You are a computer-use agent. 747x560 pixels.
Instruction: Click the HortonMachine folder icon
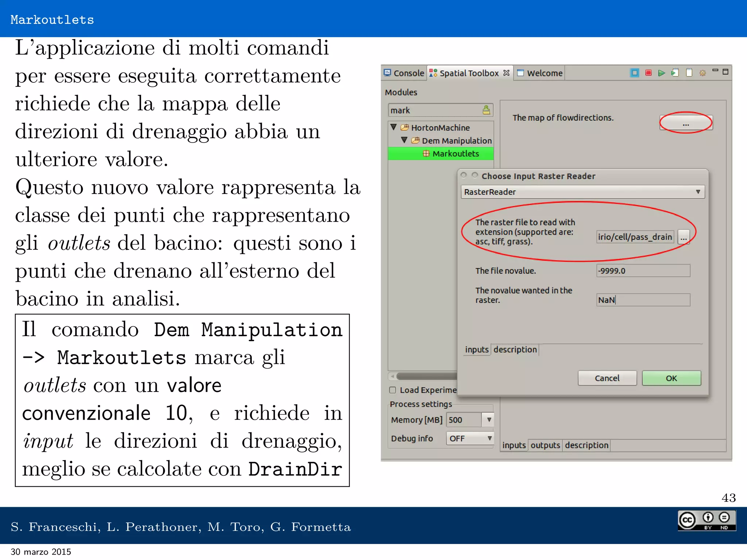point(405,128)
